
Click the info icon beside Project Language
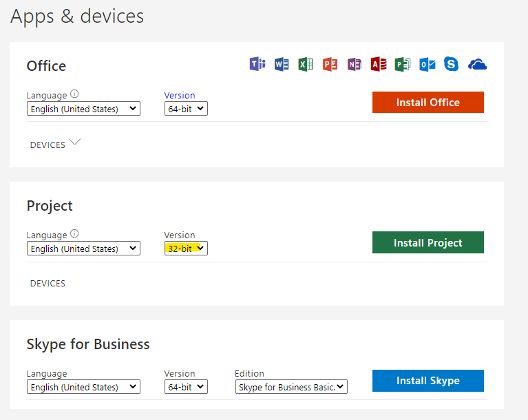74,233
